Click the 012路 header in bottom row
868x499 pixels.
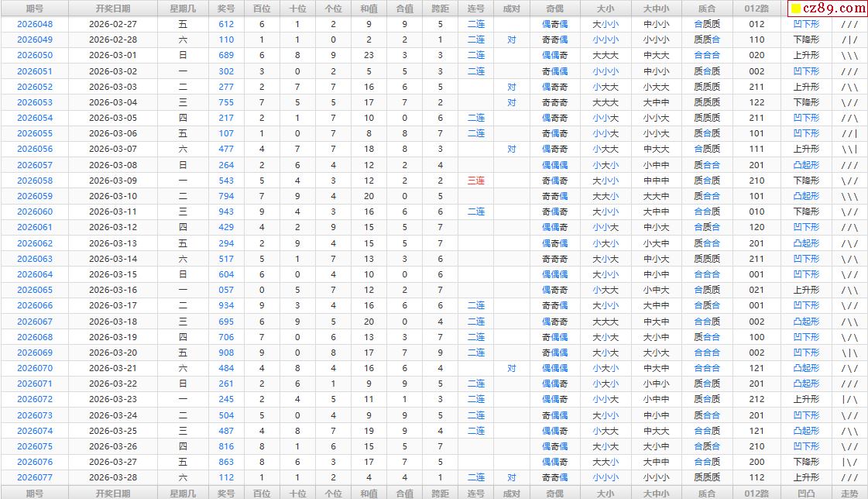click(756, 493)
